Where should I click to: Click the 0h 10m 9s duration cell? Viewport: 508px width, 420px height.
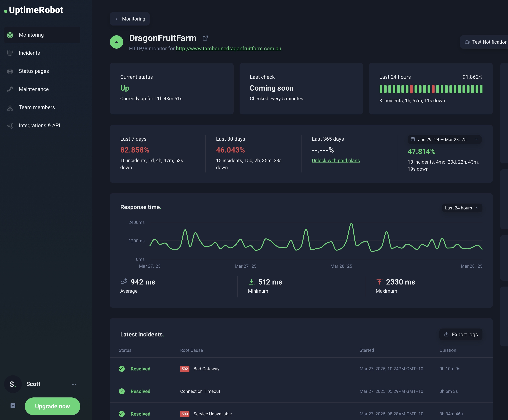[x=450, y=369]
